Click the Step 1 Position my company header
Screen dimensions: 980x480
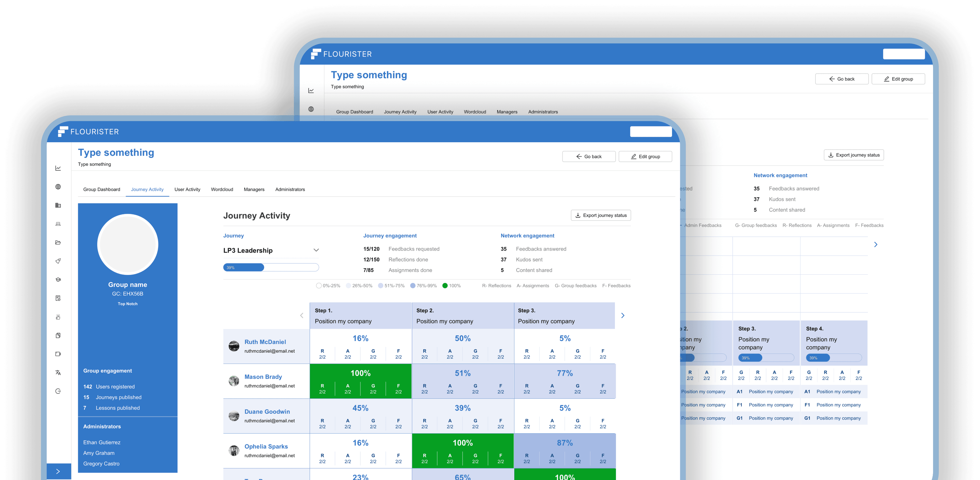pos(361,316)
